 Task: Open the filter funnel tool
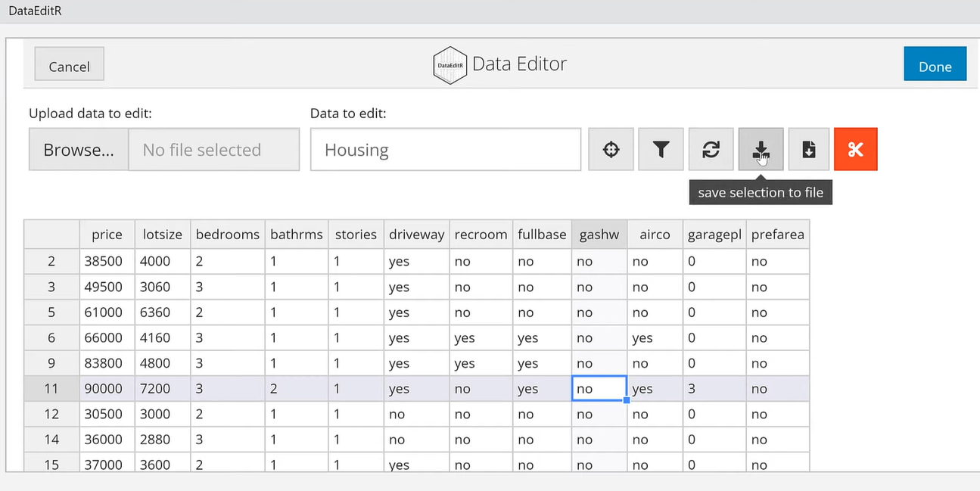(661, 150)
